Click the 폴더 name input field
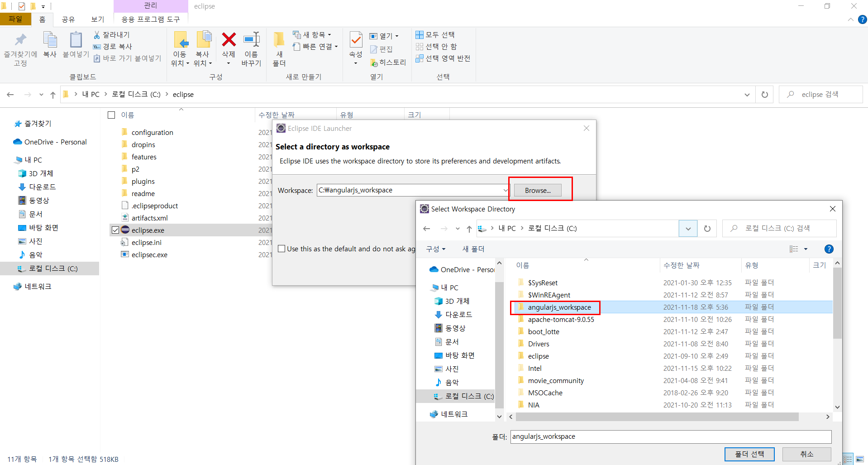The height and width of the screenshot is (465, 868). pos(671,437)
